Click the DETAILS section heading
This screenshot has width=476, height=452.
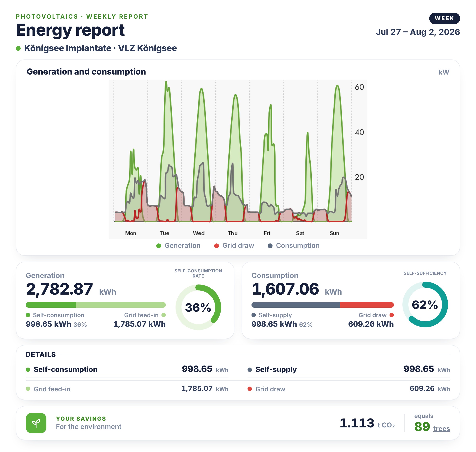[41, 355]
